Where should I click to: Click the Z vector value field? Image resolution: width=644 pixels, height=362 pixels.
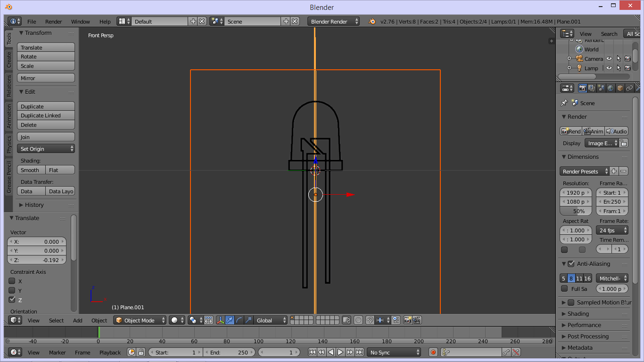pyautogui.click(x=37, y=260)
